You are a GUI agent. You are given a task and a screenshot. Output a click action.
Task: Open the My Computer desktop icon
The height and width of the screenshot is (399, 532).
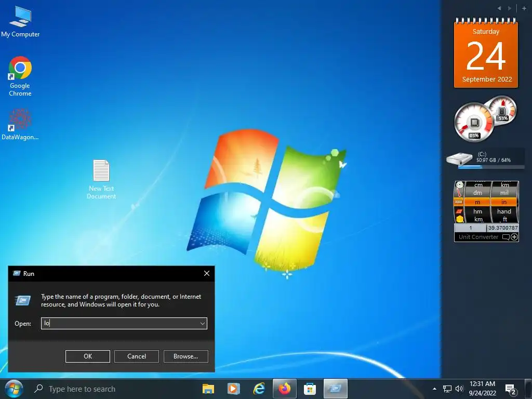[20, 22]
